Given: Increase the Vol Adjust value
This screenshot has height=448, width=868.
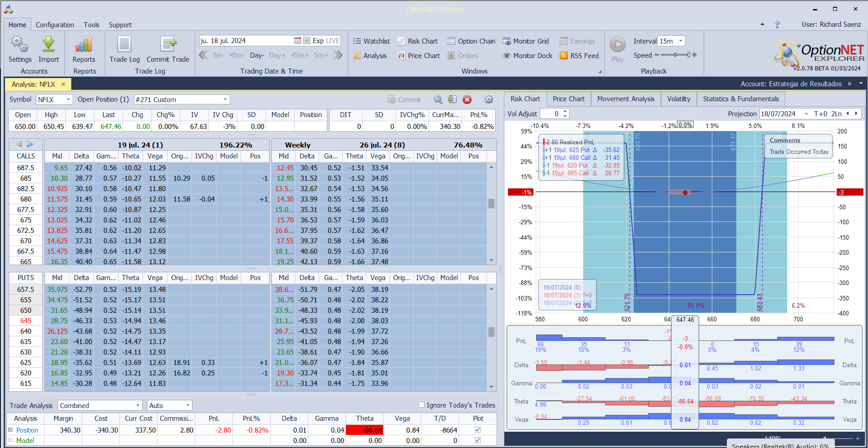Looking at the screenshot, I should (x=565, y=111).
